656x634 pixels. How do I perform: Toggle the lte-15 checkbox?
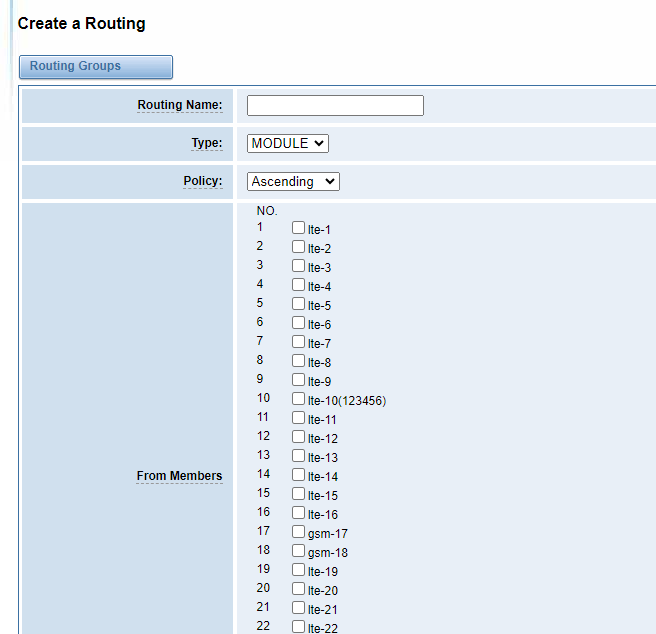point(298,494)
